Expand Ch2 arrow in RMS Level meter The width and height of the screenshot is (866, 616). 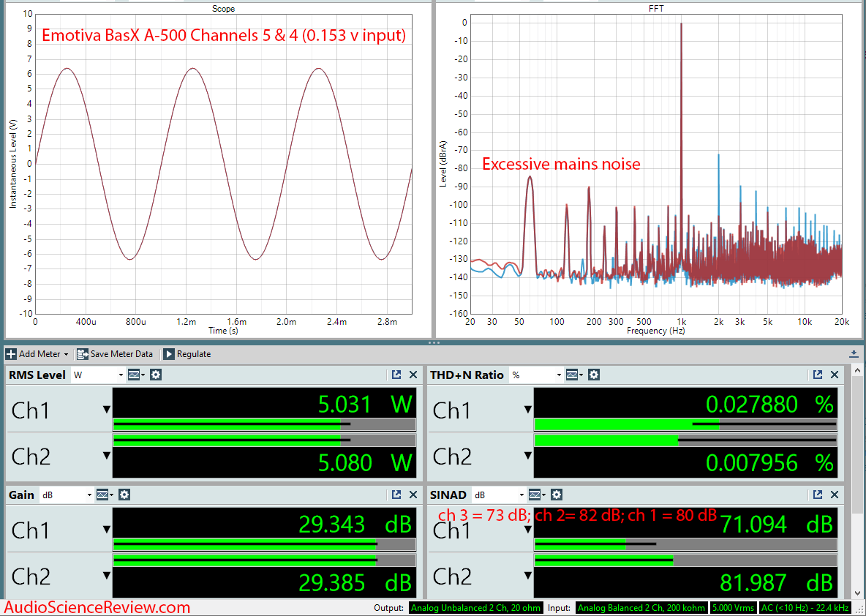coord(107,456)
